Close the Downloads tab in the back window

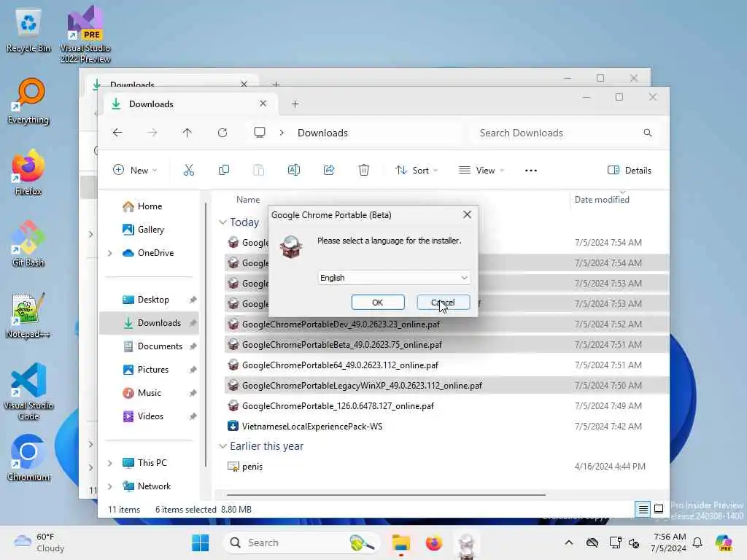244,83
